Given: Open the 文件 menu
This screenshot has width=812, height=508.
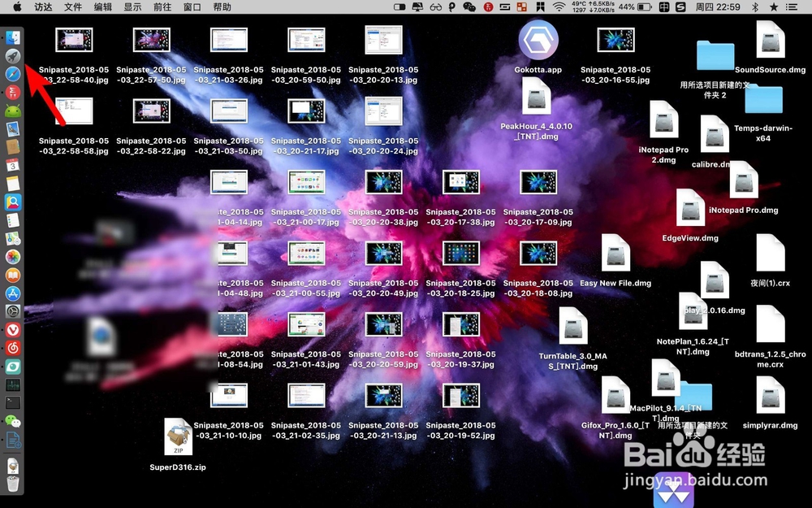Looking at the screenshot, I should 73,7.
